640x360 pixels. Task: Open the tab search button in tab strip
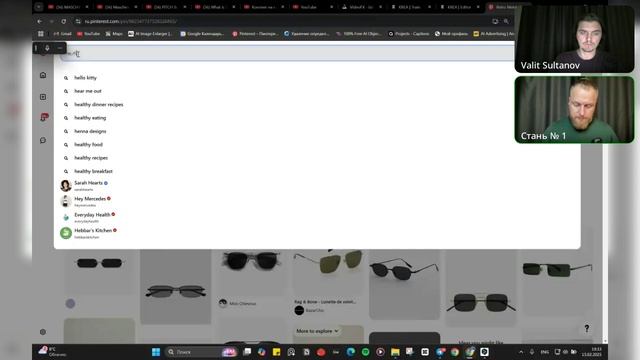click(x=39, y=7)
